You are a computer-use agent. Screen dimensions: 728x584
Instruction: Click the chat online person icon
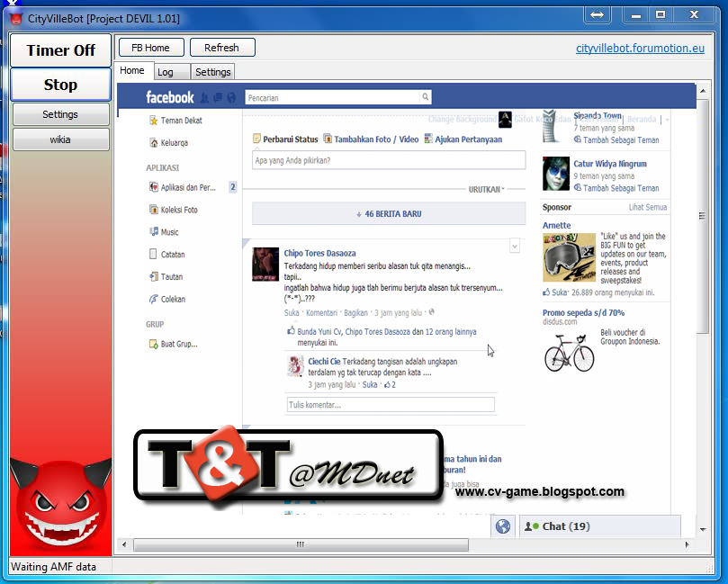coord(531,526)
